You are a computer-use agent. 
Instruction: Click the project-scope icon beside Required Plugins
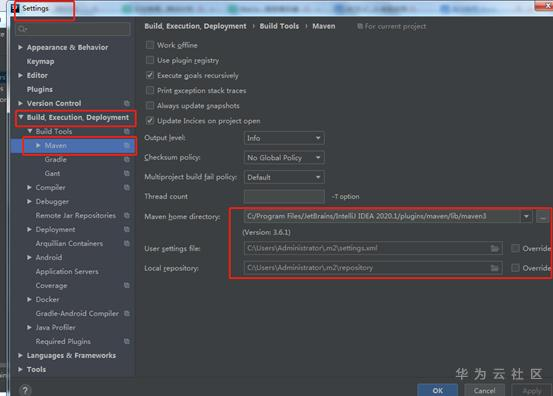[x=127, y=341]
